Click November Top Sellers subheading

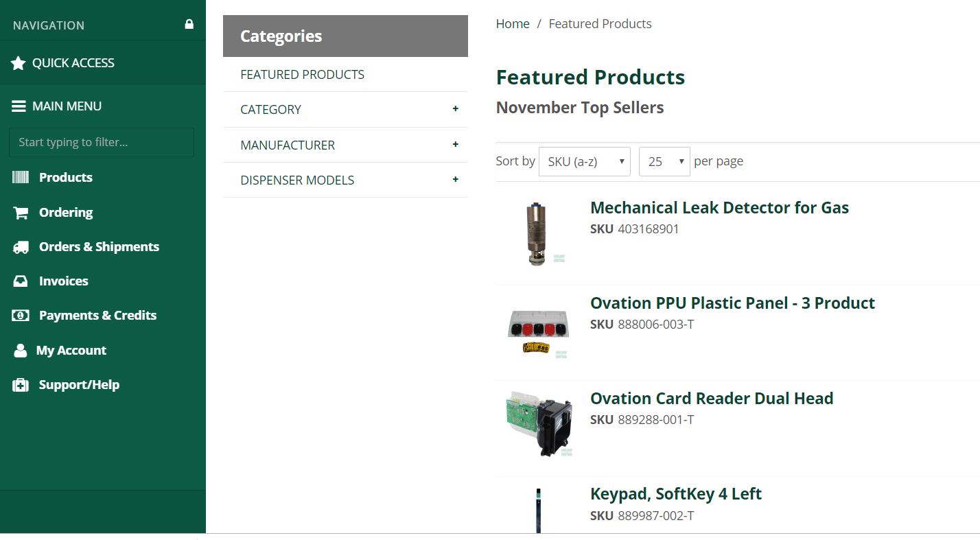pyautogui.click(x=580, y=108)
